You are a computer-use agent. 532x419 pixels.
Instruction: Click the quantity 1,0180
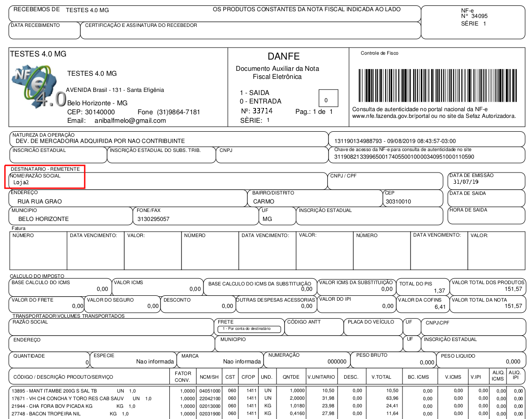click(297, 406)
